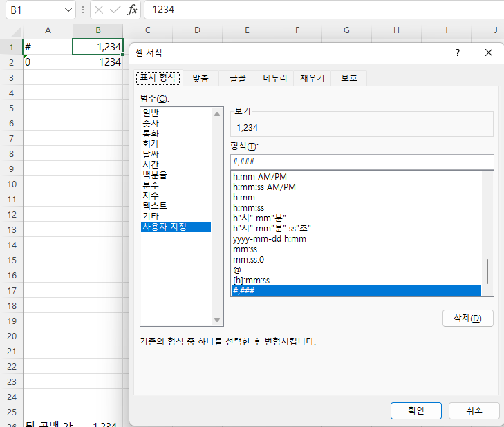The image size is (504, 427).
Task: Select category 텍스트
Action: 176,206
